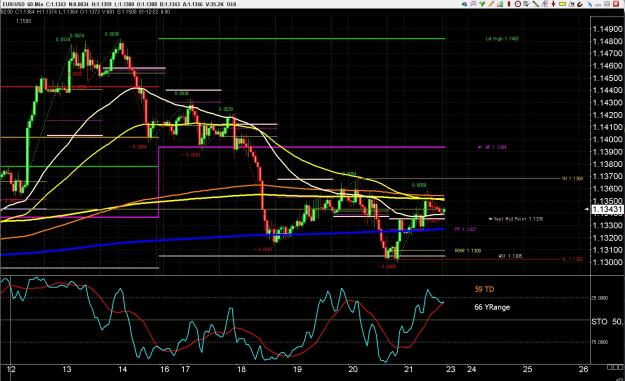Click the purple horizontal level line
The height and width of the screenshot is (381, 625).
point(302,147)
